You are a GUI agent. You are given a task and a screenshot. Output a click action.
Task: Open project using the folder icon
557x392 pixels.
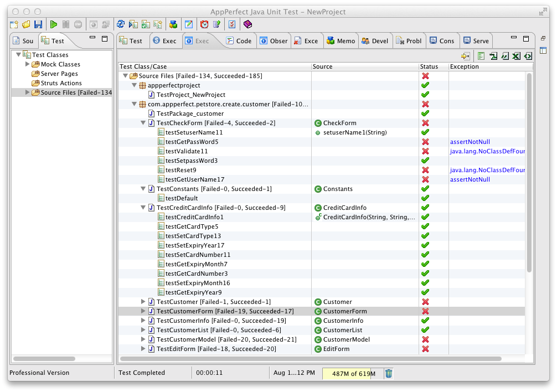(26, 24)
